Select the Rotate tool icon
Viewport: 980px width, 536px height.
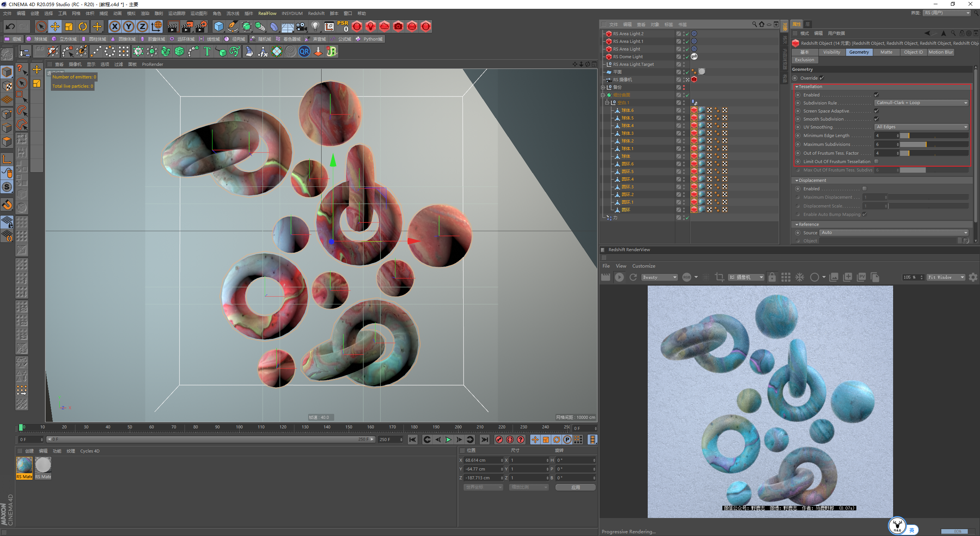pos(83,26)
